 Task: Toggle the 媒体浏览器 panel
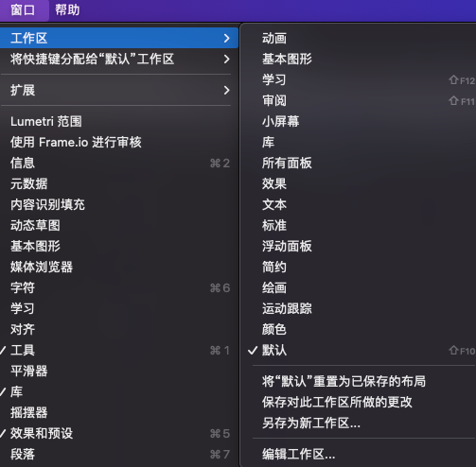(x=119, y=267)
